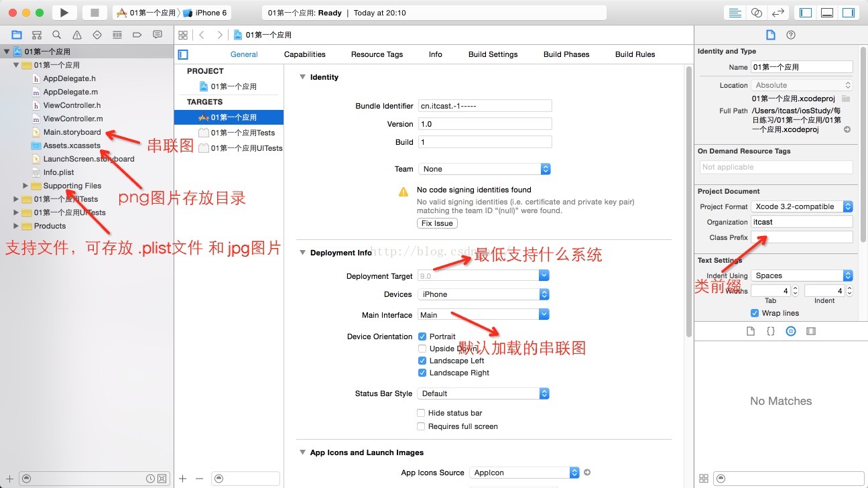Open the Devices dropdown
The width and height of the screenshot is (868, 488).
point(483,294)
